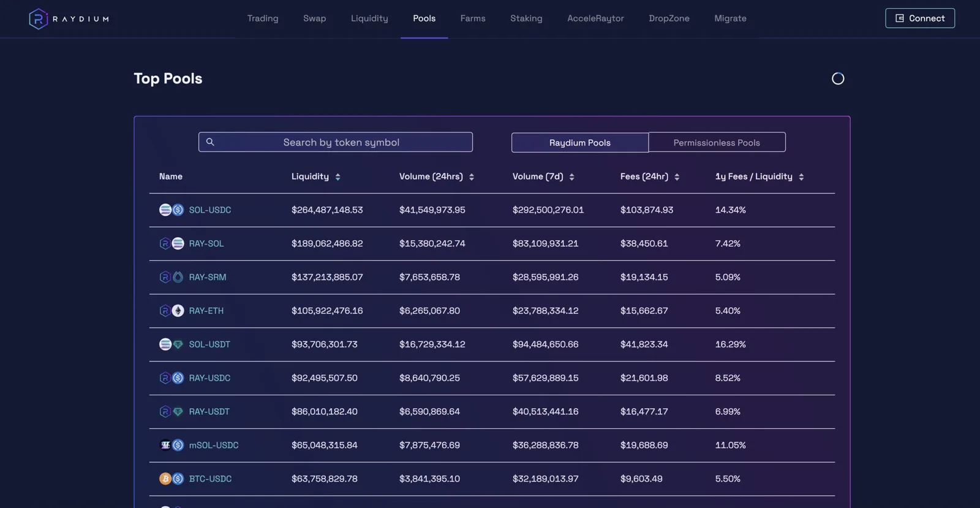Click the RAY-SOL pool token icons
This screenshot has height=508, width=980.
tap(171, 244)
